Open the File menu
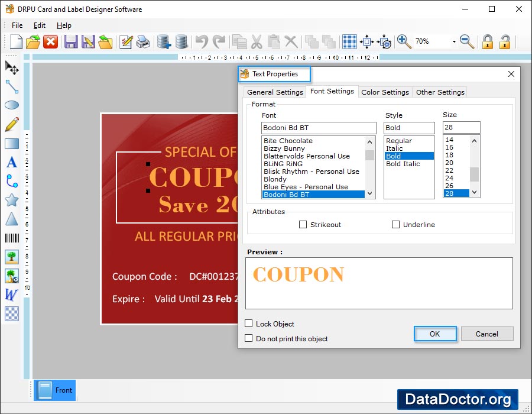This screenshot has width=532, height=414. point(17,25)
